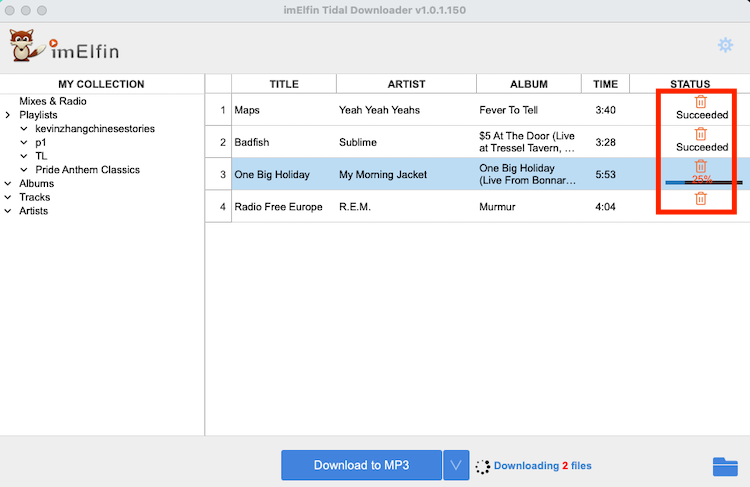
Task: Open settings via the gear icon
Action: (x=725, y=45)
